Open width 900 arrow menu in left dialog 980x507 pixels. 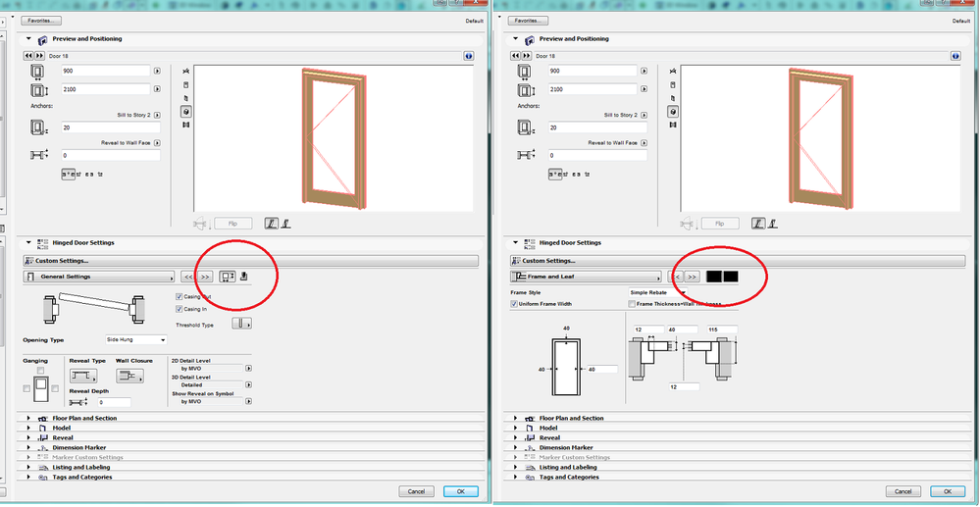click(x=157, y=71)
